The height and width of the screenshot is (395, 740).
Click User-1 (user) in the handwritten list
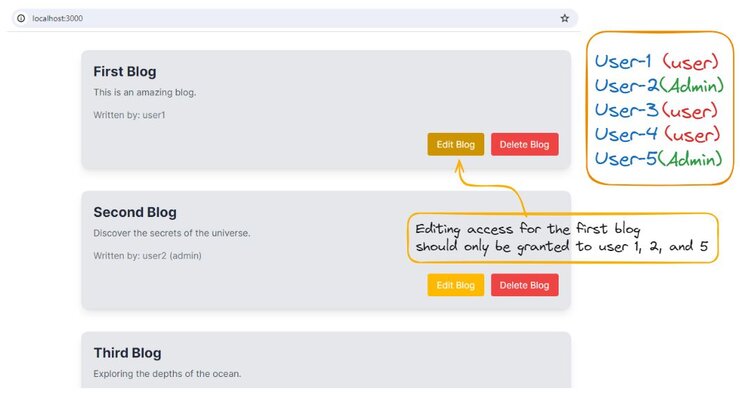click(656, 61)
